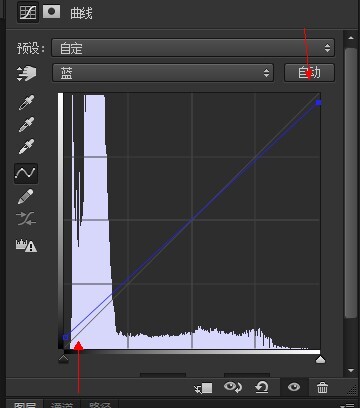This screenshot has height=408, width=360.
Task: Click the reset adjustment defaults button
Action: [x=262, y=387]
